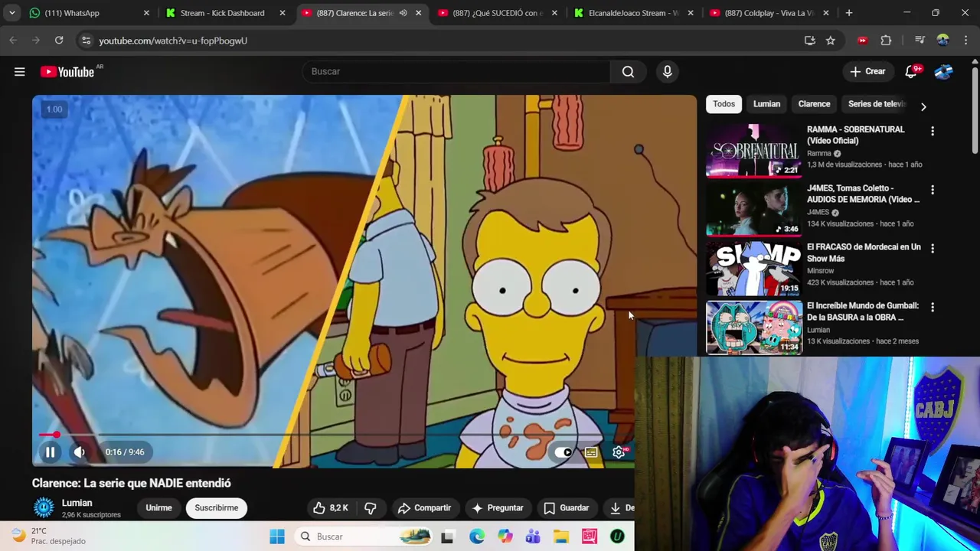The height and width of the screenshot is (551, 980).
Task: Select the Clarence filter chip
Action: click(814, 104)
